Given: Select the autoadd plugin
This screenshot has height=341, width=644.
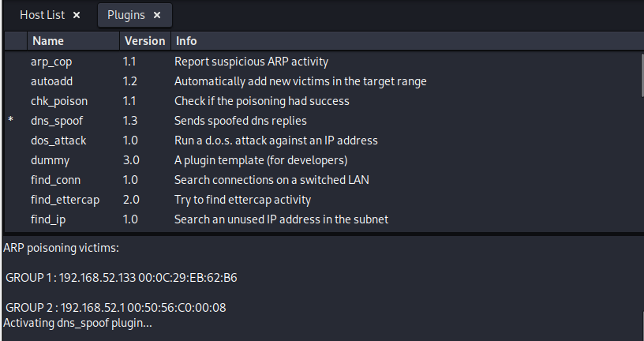Looking at the screenshot, I should coord(52,81).
